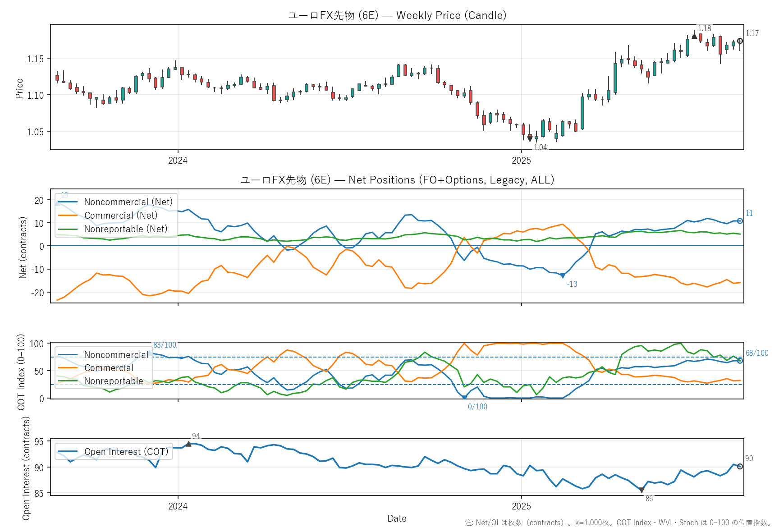
Task: Click the Date x-axis label
Action: pyautogui.click(x=397, y=518)
